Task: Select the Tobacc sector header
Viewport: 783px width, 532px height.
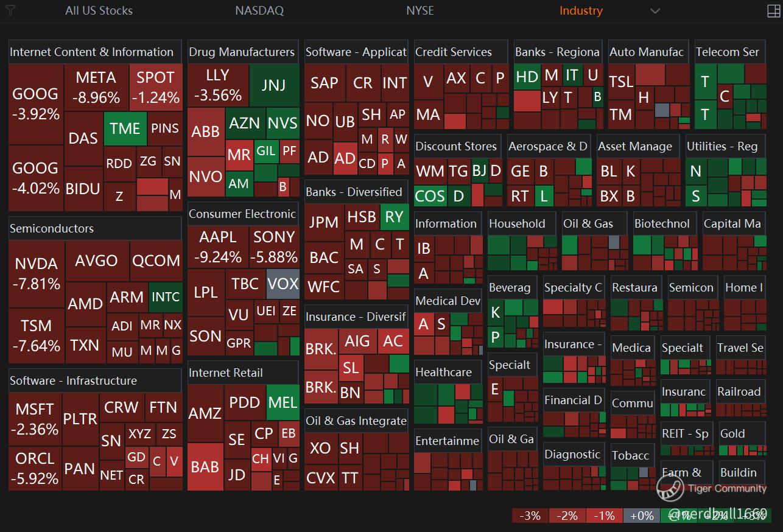Action: [x=633, y=455]
